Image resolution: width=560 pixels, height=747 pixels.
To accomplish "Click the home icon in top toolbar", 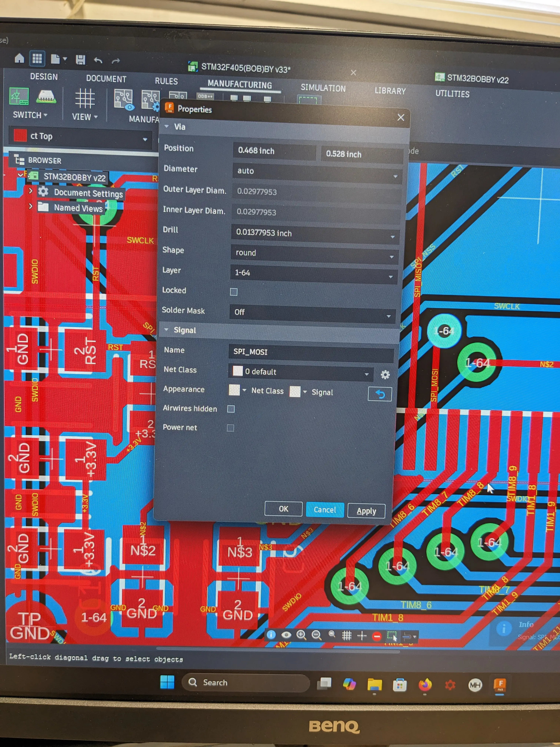I will (19, 58).
